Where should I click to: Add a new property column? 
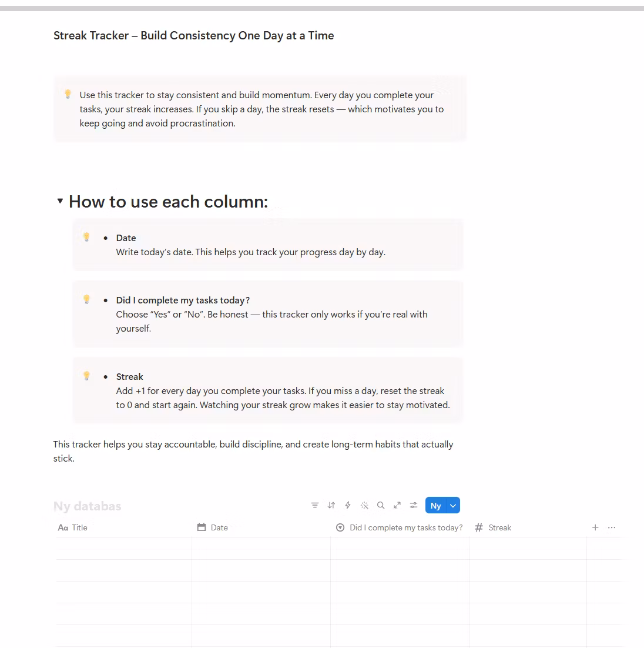click(x=595, y=527)
